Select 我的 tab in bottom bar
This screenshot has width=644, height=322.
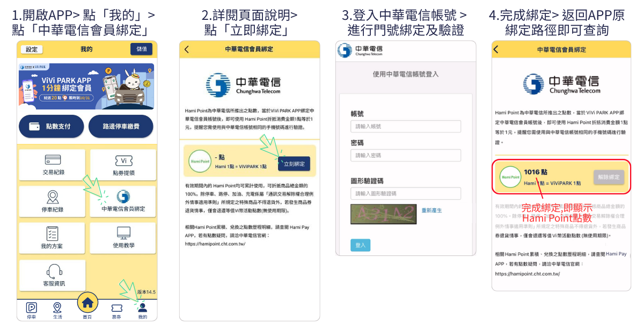(142, 310)
